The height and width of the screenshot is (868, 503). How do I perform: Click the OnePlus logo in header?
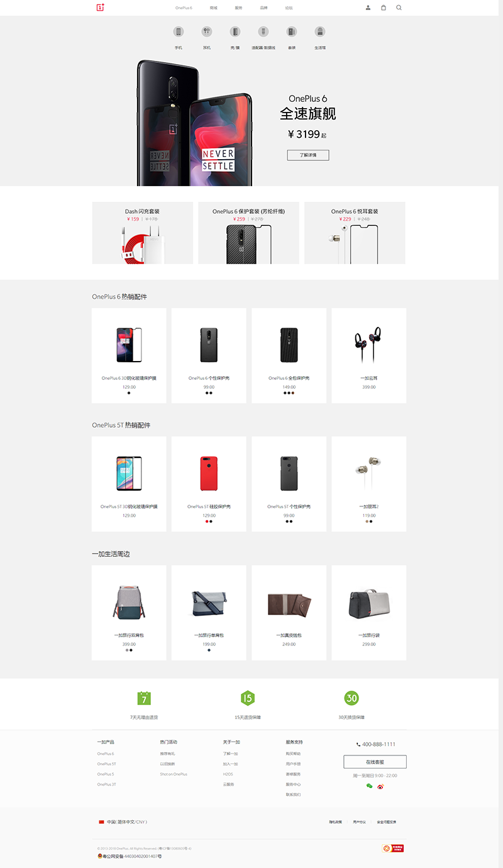[x=101, y=8]
